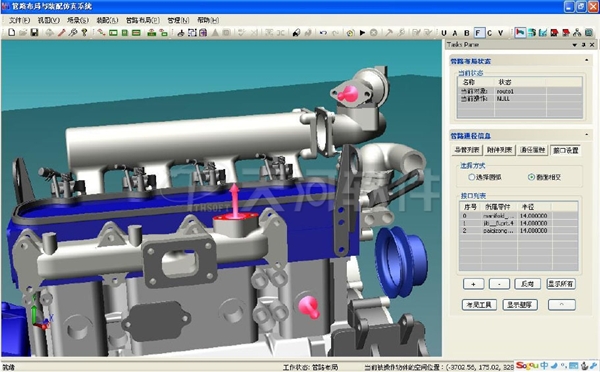Switch to the rightmost highlighted tab in the pipe info panel
This screenshot has height=372, width=600.
(566, 150)
